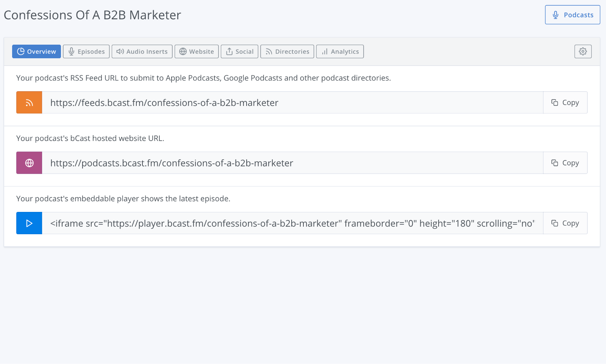Viewport: 606px width, 364px height.
Task: Click the podcasts.bcast.fm website URL field
Action: pyautogui.click(x=292, y=163)
